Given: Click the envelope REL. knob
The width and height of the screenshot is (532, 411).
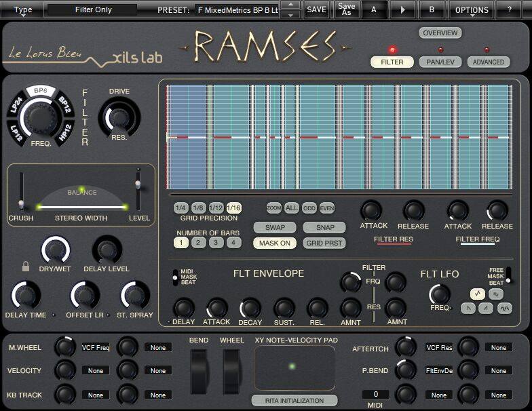Looking at the screenshot, I should 318,308.
